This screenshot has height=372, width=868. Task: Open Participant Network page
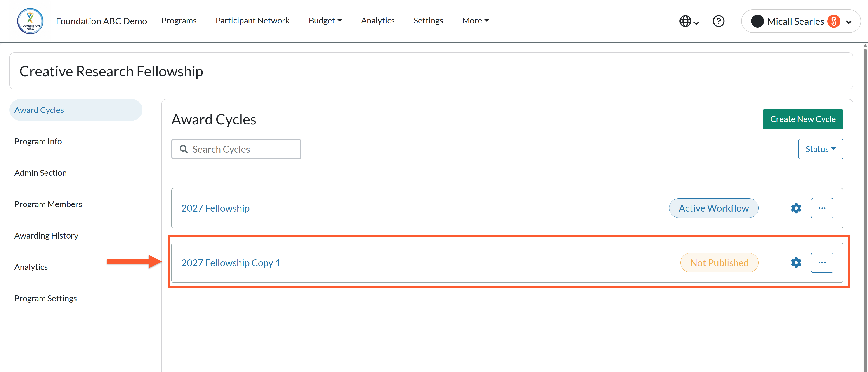(252, 21)
